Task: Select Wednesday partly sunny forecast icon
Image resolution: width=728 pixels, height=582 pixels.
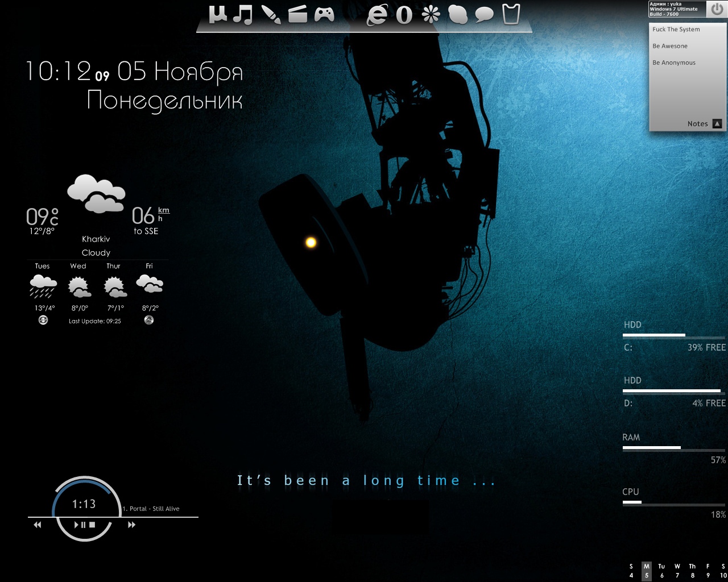Action: coord(80,287)
